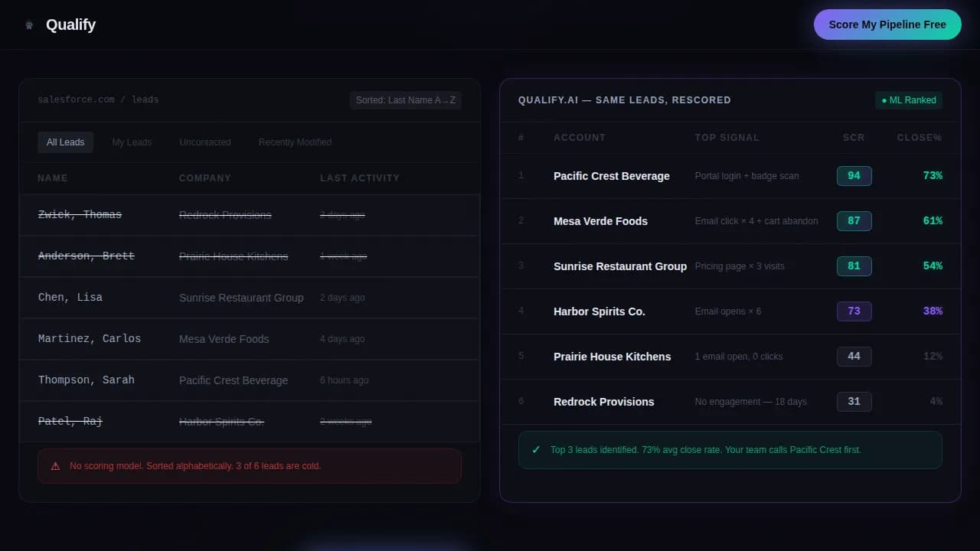Click Prairie House Kitchens in leads list
This screenshot has height=551, width=980.
tap(234, 256)
